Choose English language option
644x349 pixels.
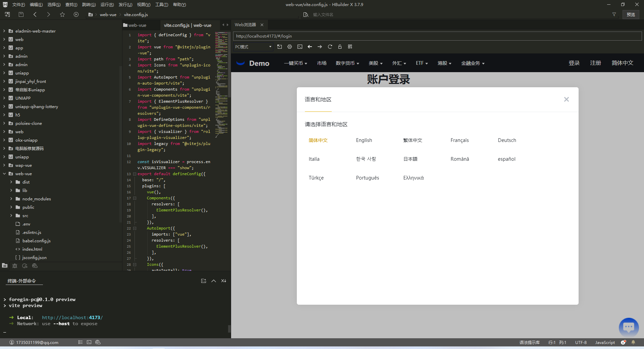pyautogui.click(x=364, y=140)
